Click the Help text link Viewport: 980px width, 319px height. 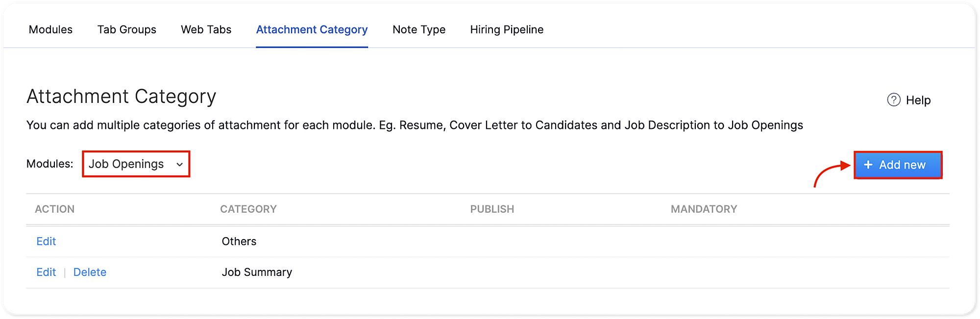[918, 100]
